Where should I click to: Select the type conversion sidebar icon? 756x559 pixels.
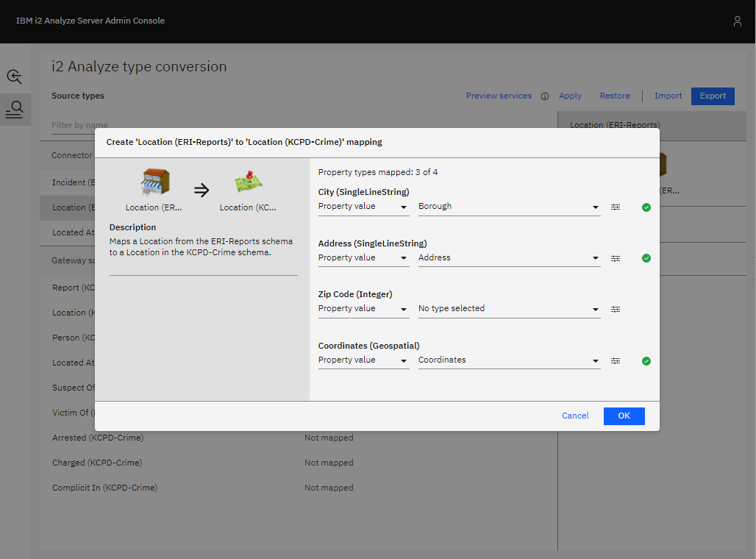pos(15,110)
